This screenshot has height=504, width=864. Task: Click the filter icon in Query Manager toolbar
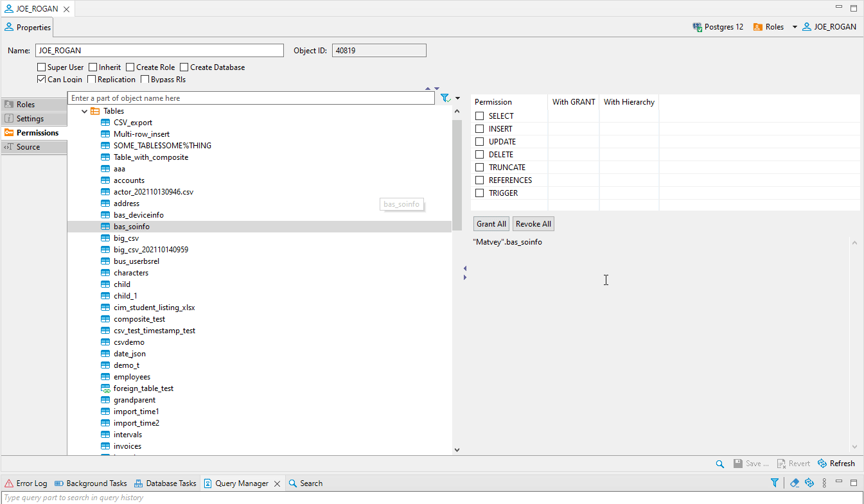click(x=775, y=482)
